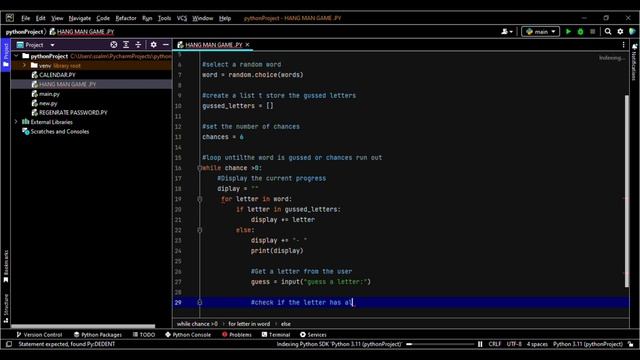Click 'for letter in word' breadcrumb
The height and width of the screenshot is (360, 640).
click(x=249, y=324)
